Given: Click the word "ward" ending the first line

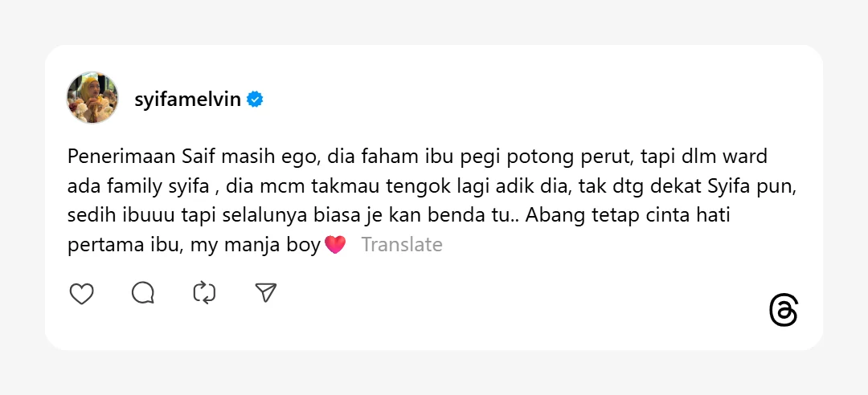Looking at the screenshot, I should 747,156.
